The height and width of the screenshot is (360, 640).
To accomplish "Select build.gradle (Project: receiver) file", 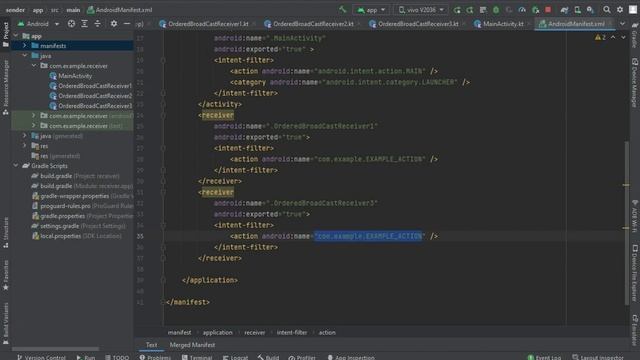I will click(x=76, y=176).
